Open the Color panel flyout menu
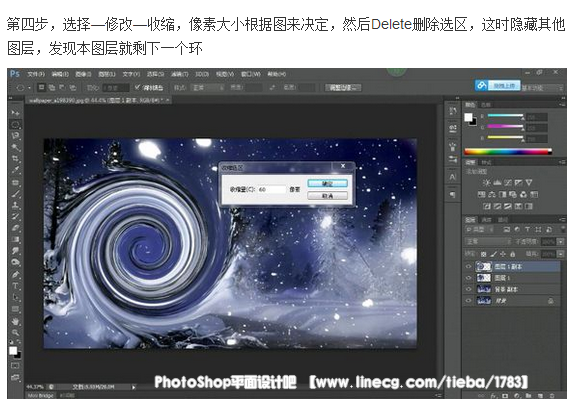This screenshot has width=578, height=399. pos(563,105)
